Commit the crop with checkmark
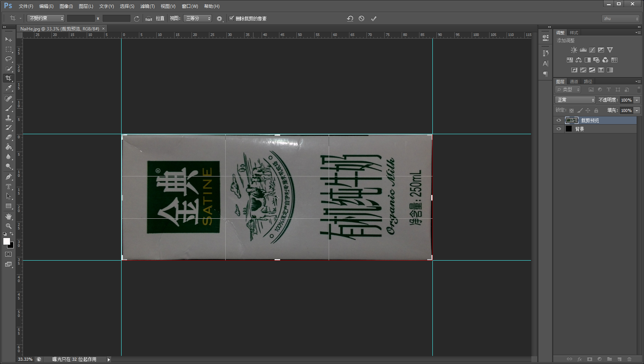 pyautogui.click(x=374, y=19)
